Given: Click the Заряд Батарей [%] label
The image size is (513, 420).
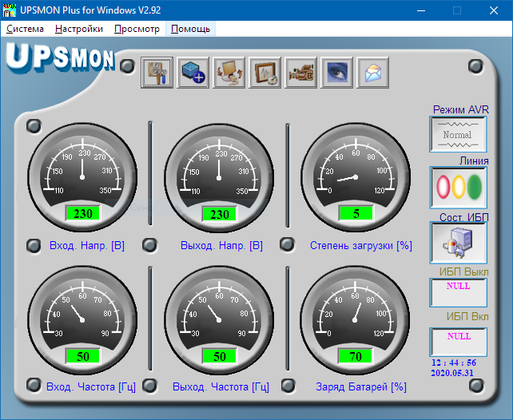Looking at the screenshot, I should (x=361, y=387).
